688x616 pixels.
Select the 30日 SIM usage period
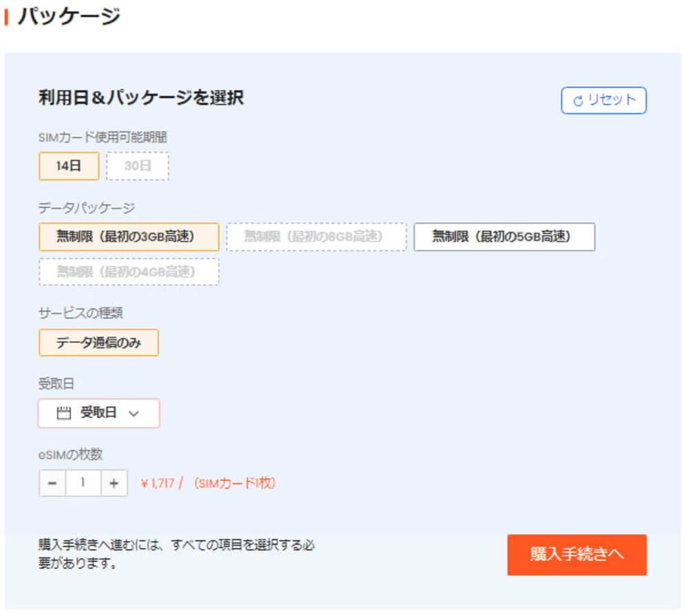coord(138,166)
